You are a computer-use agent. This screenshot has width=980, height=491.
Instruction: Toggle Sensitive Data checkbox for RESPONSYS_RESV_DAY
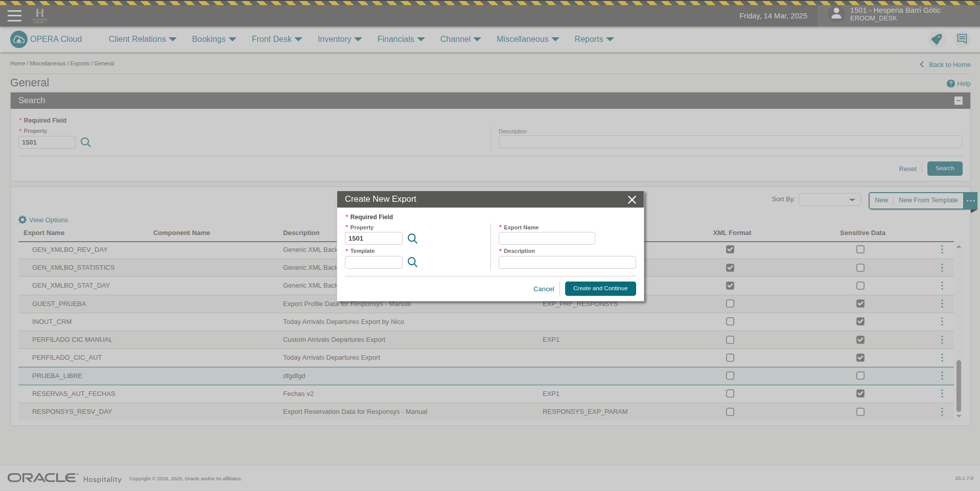pos(860,412)
